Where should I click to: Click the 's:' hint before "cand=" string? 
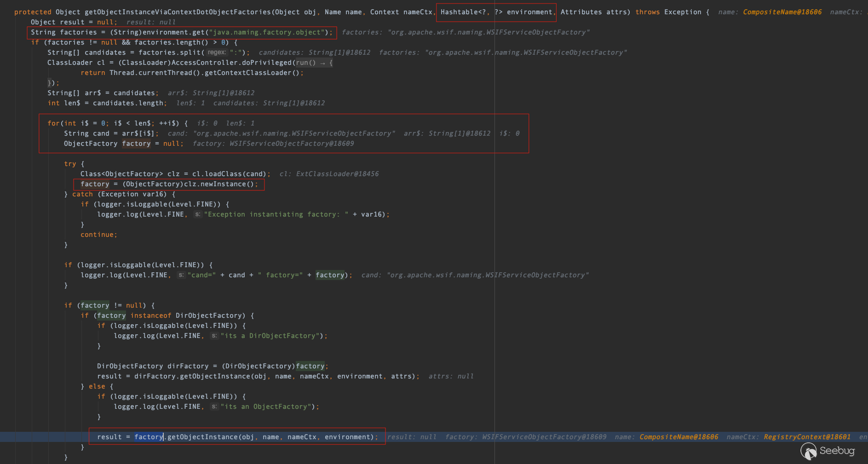click(181, 275)
